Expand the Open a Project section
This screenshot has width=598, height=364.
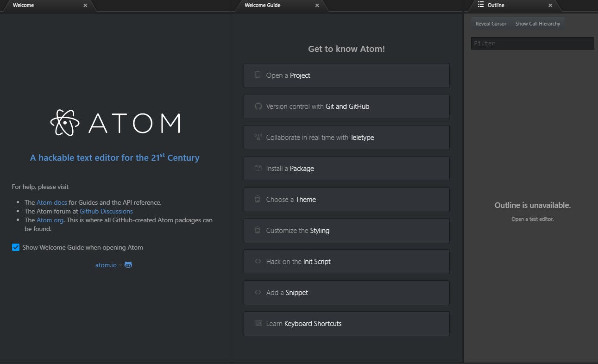coord(346,75)
